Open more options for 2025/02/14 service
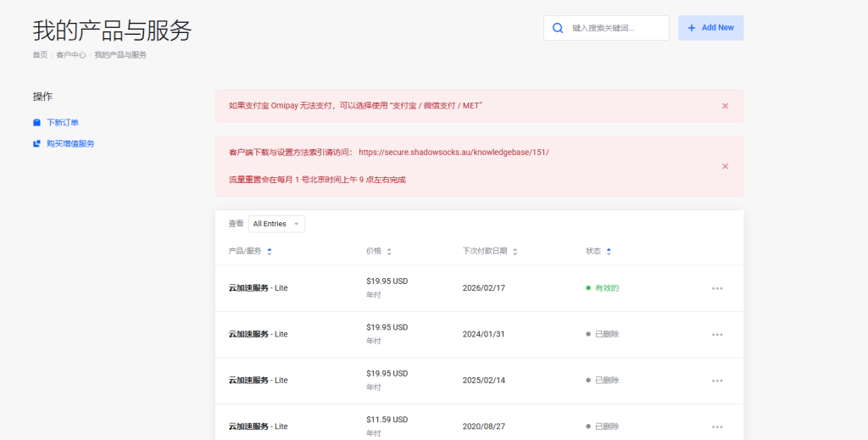Screen dimensions: 868x440 [717, 381]
